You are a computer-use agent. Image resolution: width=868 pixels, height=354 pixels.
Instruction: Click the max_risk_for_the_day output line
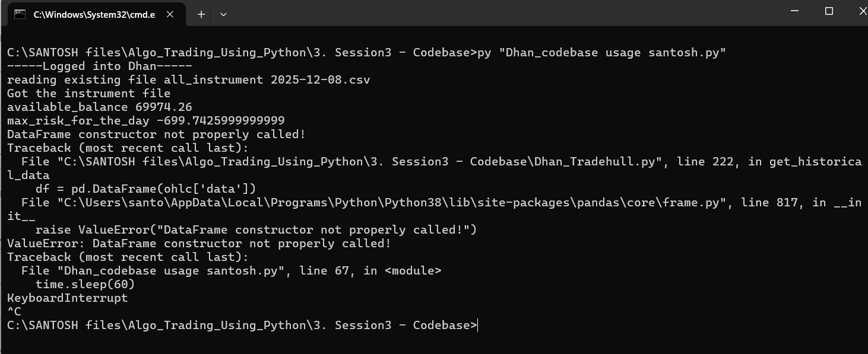(145, 120)
